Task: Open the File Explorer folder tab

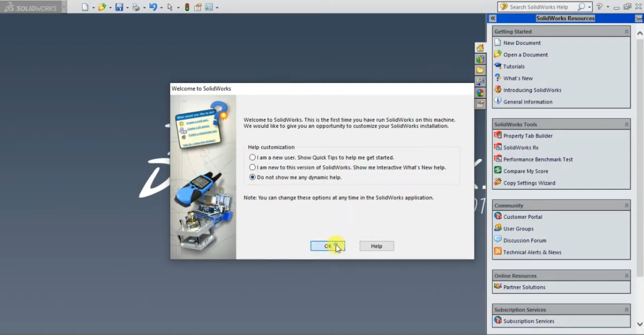Action: pos(480,70)
